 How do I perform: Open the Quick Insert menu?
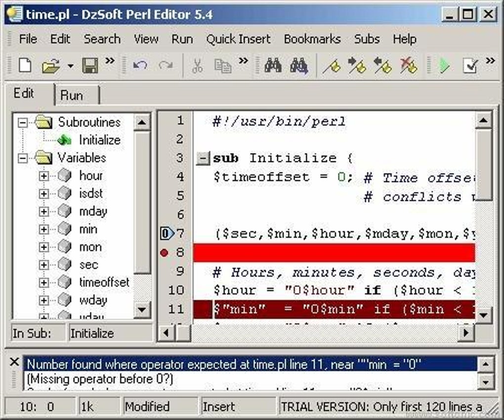(239, 39)
